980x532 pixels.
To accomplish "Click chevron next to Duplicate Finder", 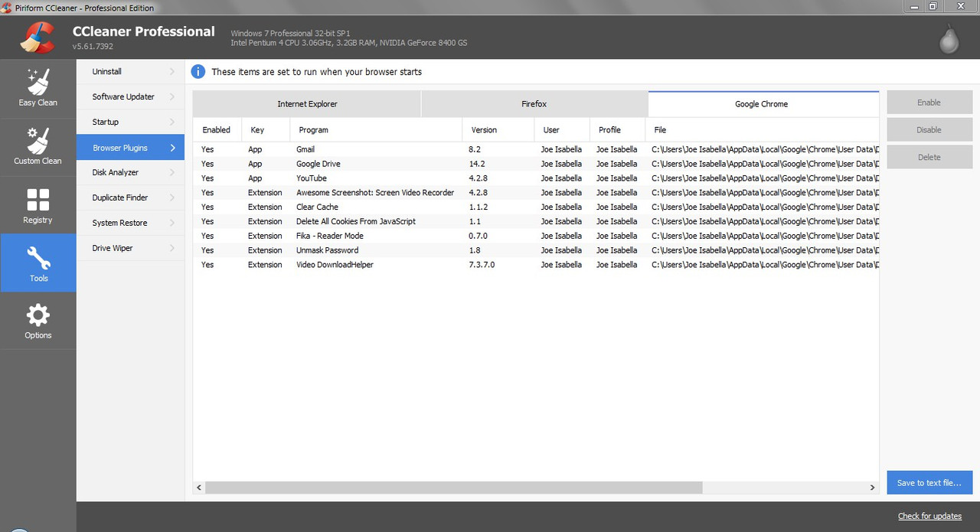I will [x=172, y=197].
